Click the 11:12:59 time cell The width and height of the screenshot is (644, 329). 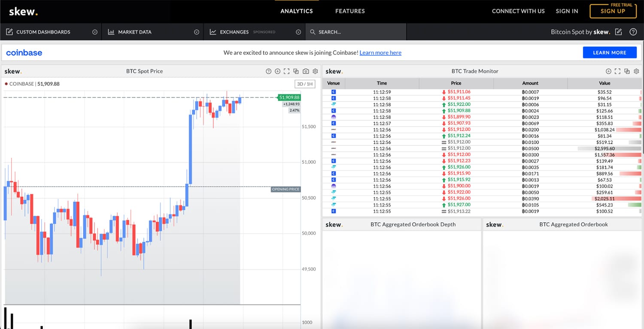[382, 92]
